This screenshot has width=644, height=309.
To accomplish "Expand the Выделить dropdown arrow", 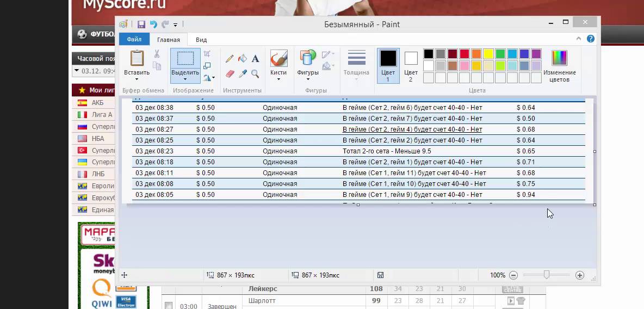I will (185, 79).
